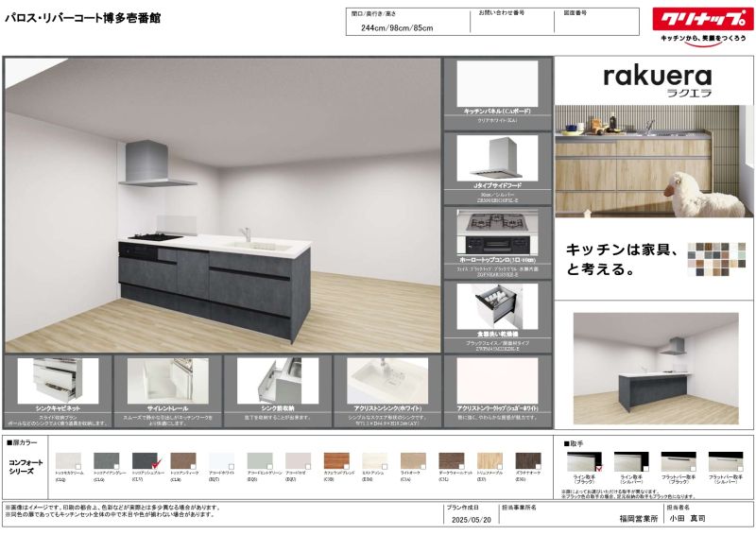Viewport: 756px width, 535px height.
Task: Tick the フラットバー取手(ブラック) handle checkbox
Action: 693,469
